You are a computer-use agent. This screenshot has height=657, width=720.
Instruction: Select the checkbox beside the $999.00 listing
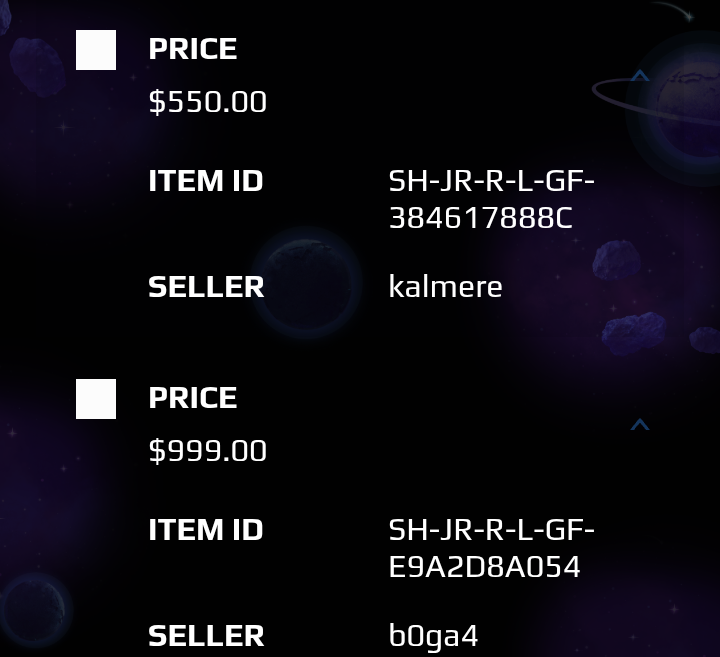coord(96,399)
